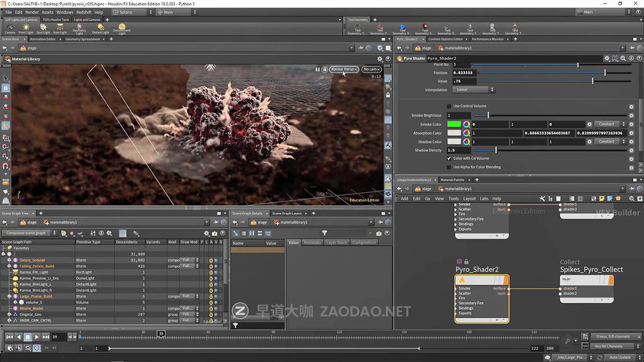The width and height of the screenshot is (644, 362).
Task: Toggle activation of Large_Plume_Build prim
Action: tap(211, 296)
